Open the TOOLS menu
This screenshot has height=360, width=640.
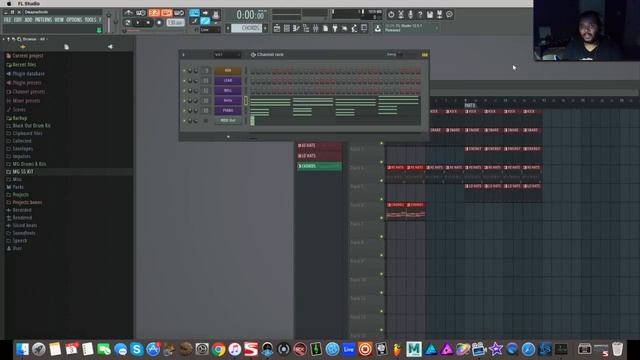tap(90, 20)
